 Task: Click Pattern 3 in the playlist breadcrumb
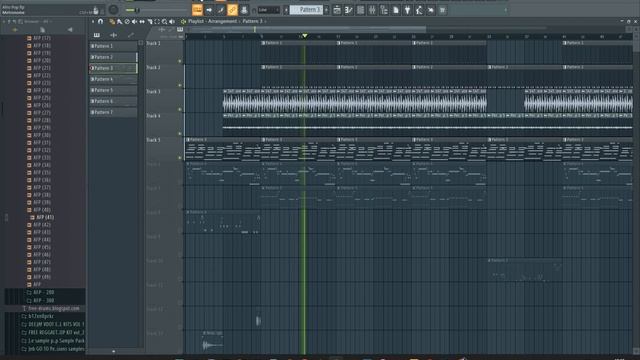(x=252, y=21)
